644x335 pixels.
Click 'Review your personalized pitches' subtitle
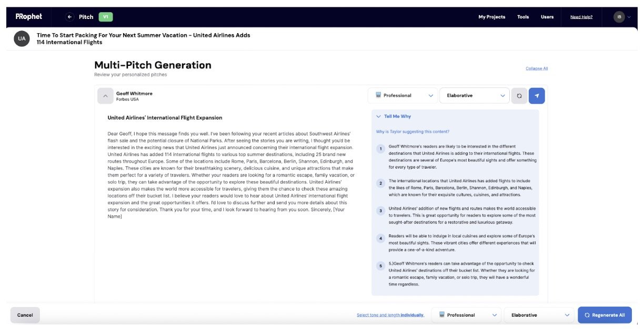(x=130, y=75)
